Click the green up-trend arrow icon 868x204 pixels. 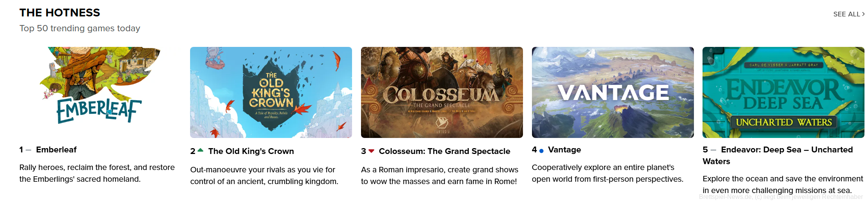201,150
